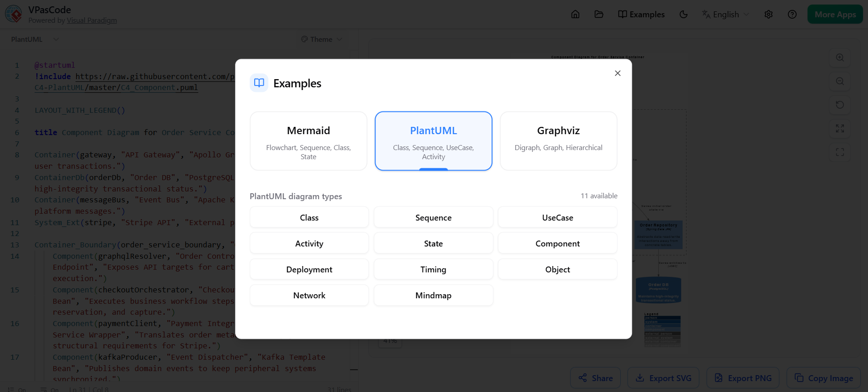
Task: Click the legend box in the diagram
Action: tap(662, 330)
